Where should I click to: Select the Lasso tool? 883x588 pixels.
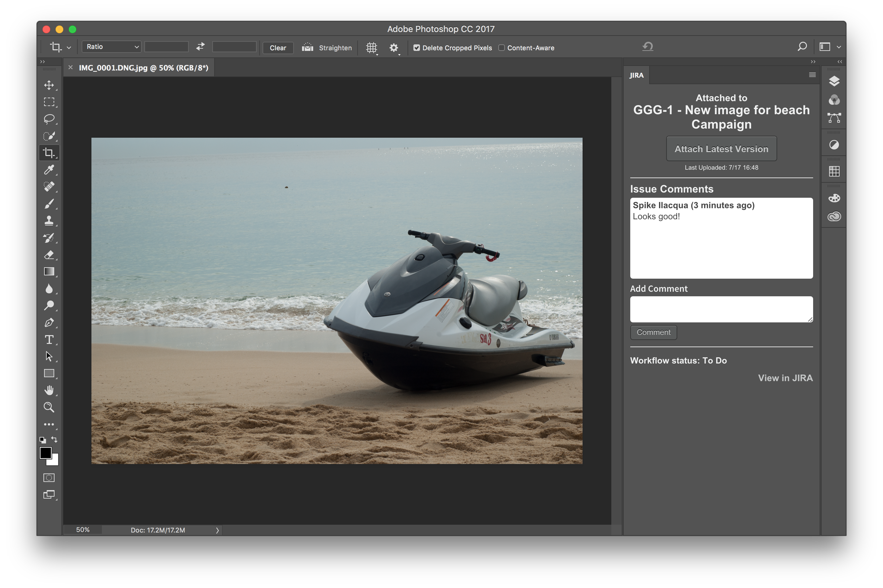[x=49, y=119]
